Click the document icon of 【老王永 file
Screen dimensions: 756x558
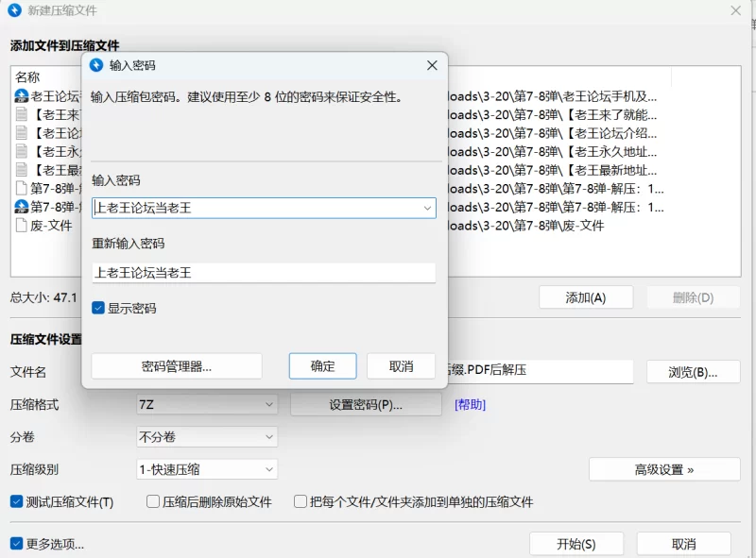coord(22,151)
